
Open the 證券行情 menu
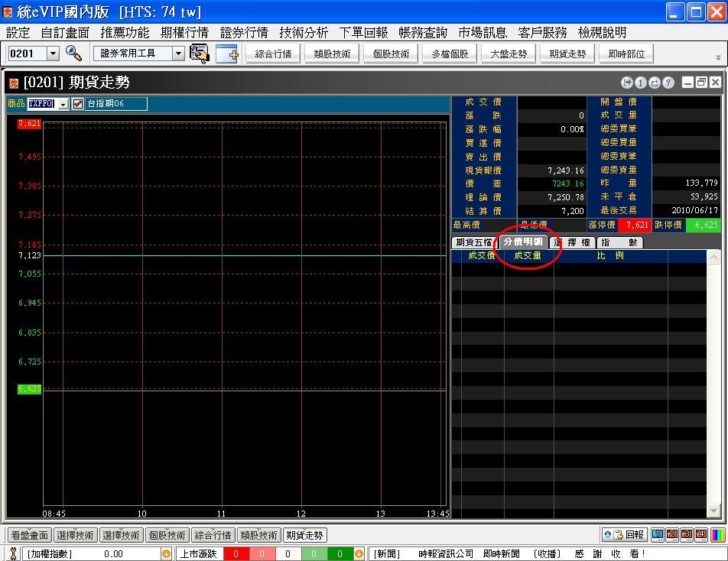click(244, 32)
